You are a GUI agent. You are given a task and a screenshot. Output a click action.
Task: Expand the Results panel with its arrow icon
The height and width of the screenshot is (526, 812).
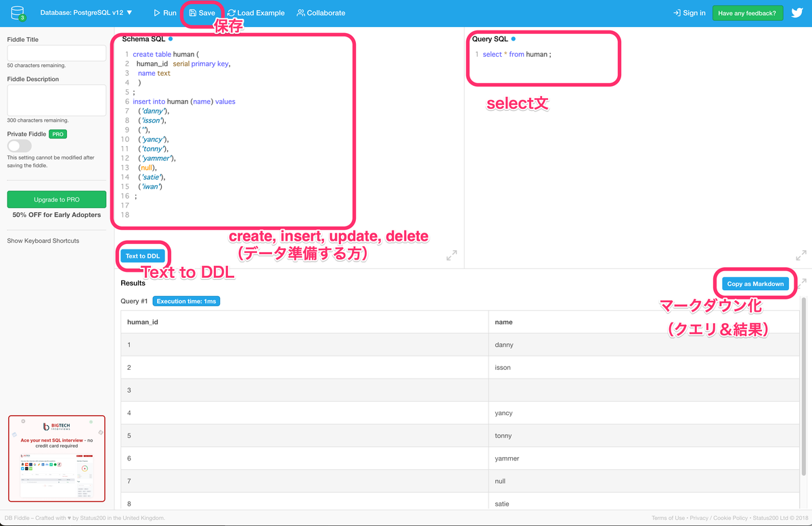(801, 282)
